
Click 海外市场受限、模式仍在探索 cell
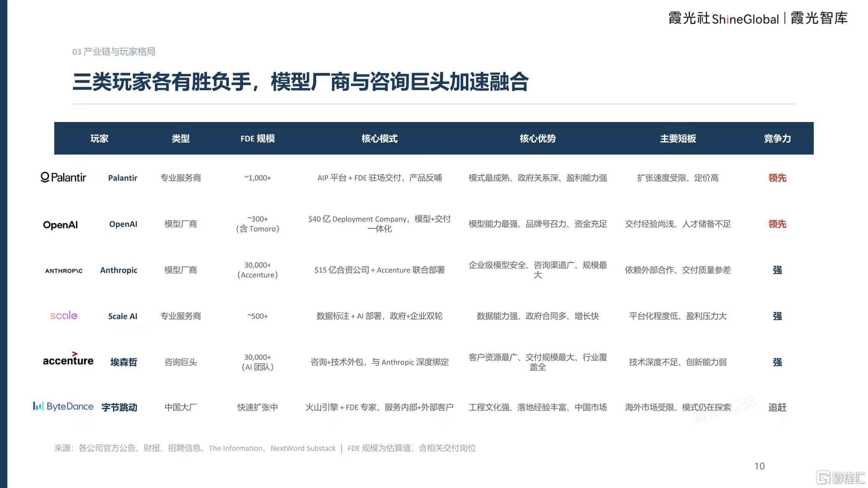tap(678, 407)
